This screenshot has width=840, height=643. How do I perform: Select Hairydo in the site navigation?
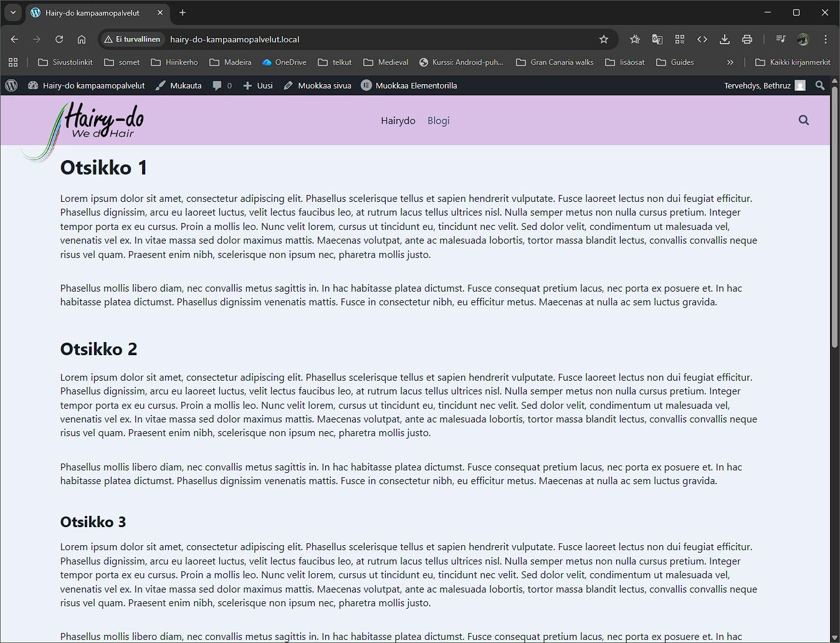coord(398,121)
